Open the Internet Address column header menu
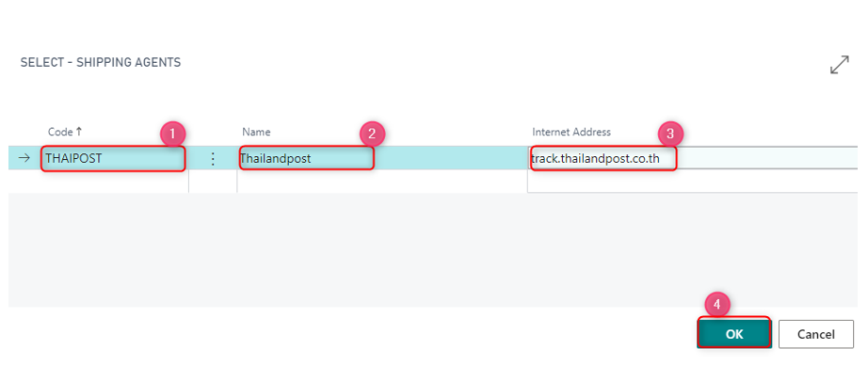 (571, 132)
